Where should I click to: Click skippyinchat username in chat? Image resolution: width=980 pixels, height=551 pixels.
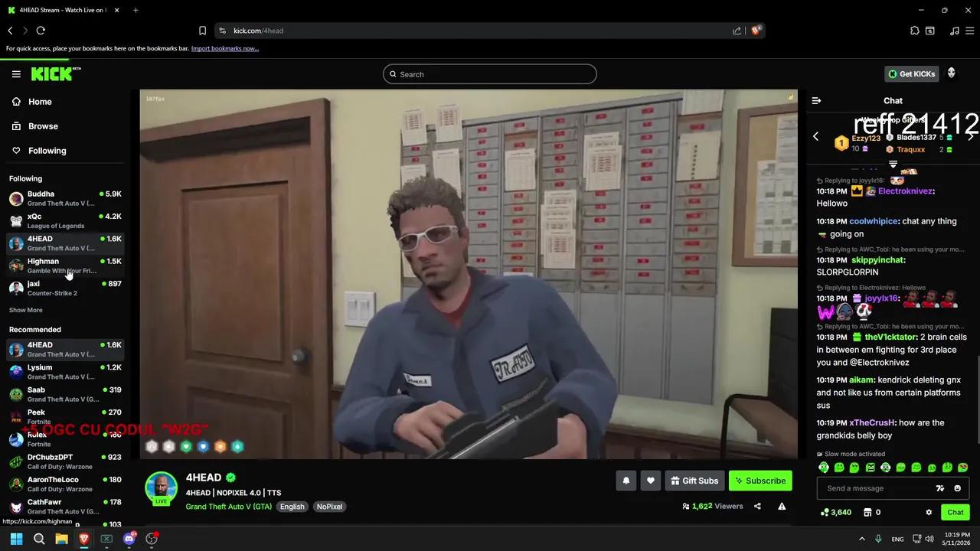point(878,260)
